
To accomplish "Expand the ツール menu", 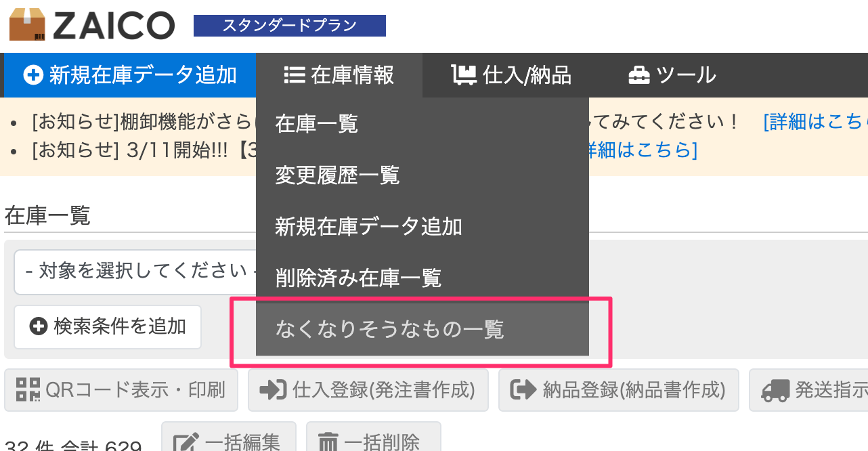I will (x=672, y=75).
